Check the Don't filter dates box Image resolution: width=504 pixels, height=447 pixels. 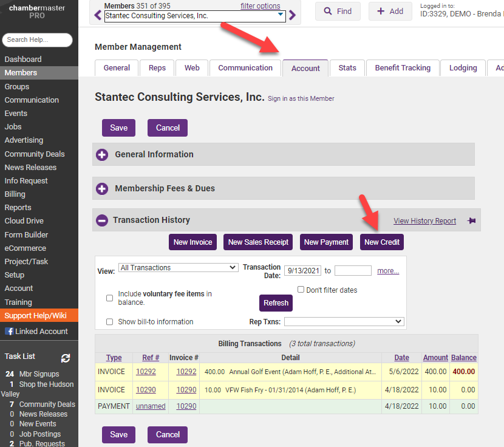pyautogui.click(x=301, y=290)
